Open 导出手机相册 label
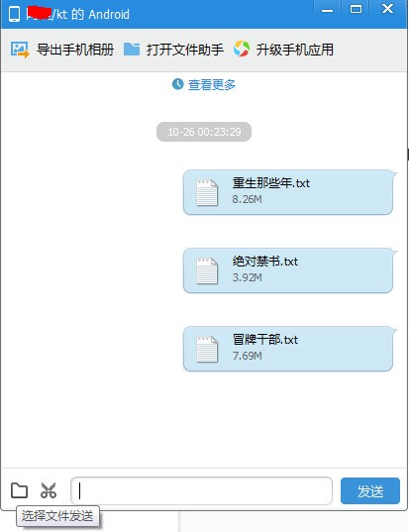The image size is (409, 532). point(75,50)
